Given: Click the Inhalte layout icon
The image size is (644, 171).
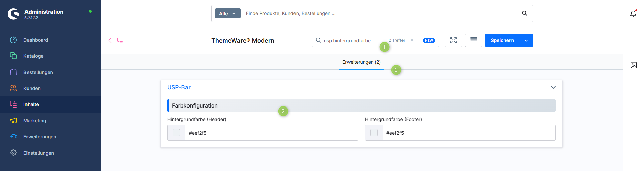Looking at the screenshot, I should (13, 104).
